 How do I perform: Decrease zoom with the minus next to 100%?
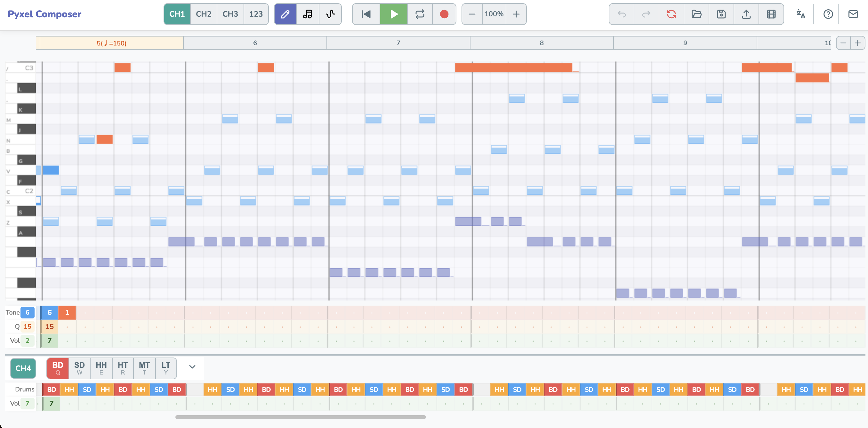pyautogui.click(x=472, y=14)
